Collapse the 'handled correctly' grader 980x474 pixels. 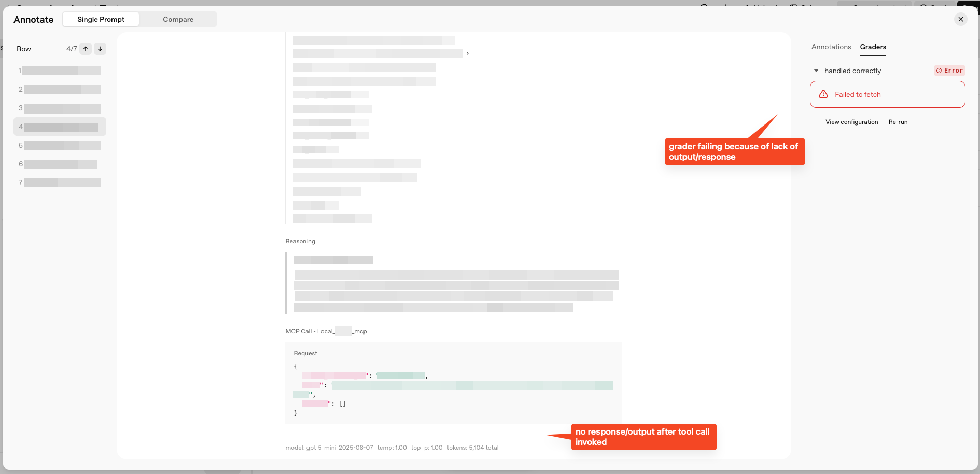816,71
